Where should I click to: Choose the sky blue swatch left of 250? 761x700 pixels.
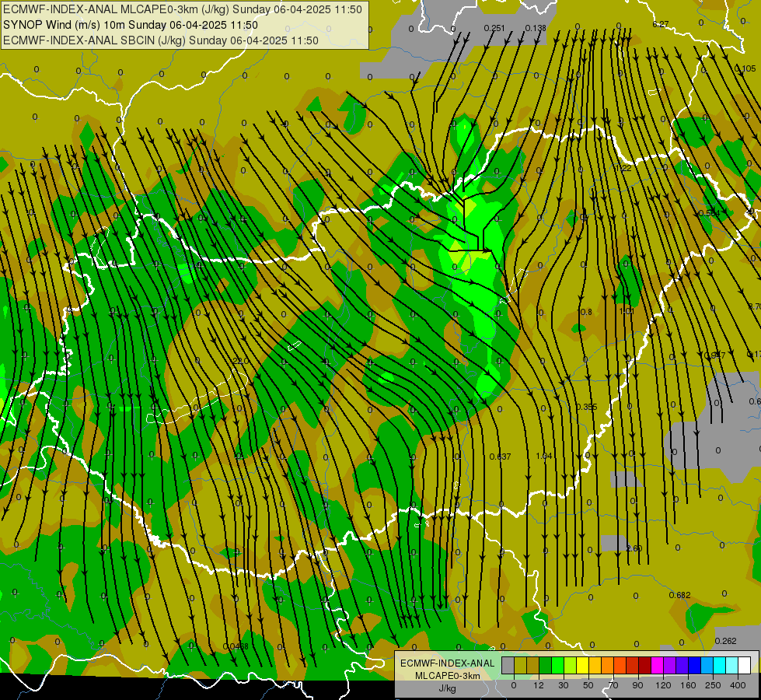click(x=707, y=665)
